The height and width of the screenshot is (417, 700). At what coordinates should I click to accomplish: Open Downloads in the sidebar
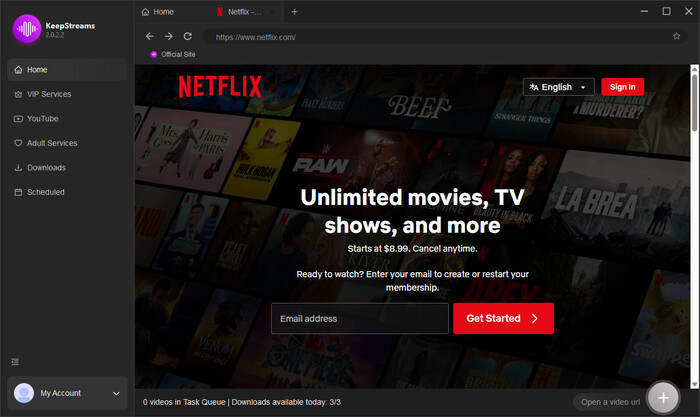(x=67, y=168)
